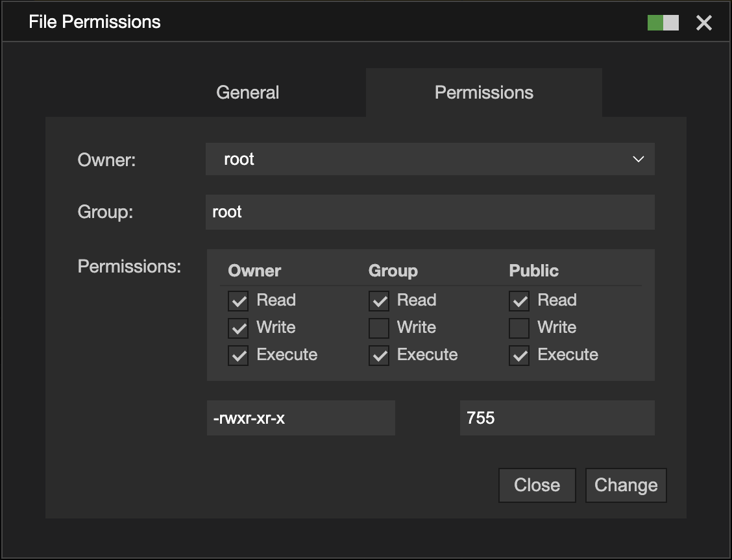Select the Permissions tab
The image size is (732, 560).
coord(483,92)
